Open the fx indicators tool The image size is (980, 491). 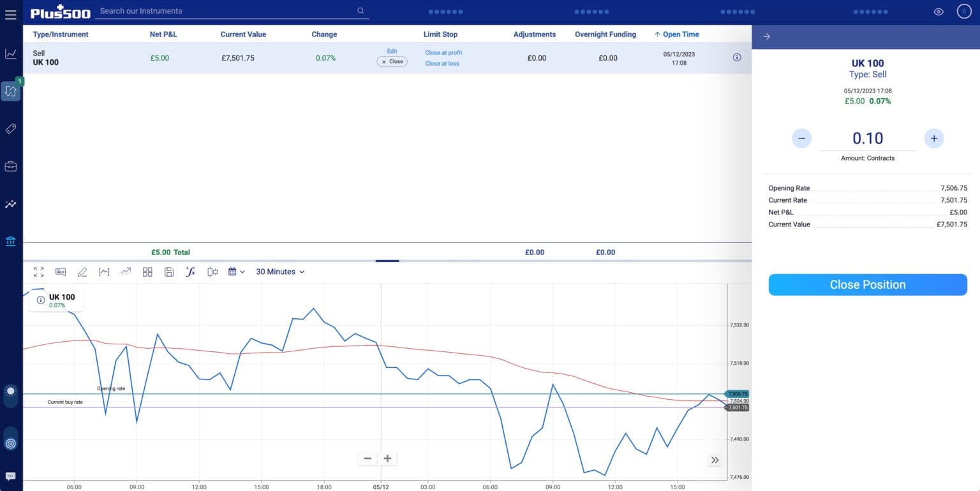click(190, 272)
